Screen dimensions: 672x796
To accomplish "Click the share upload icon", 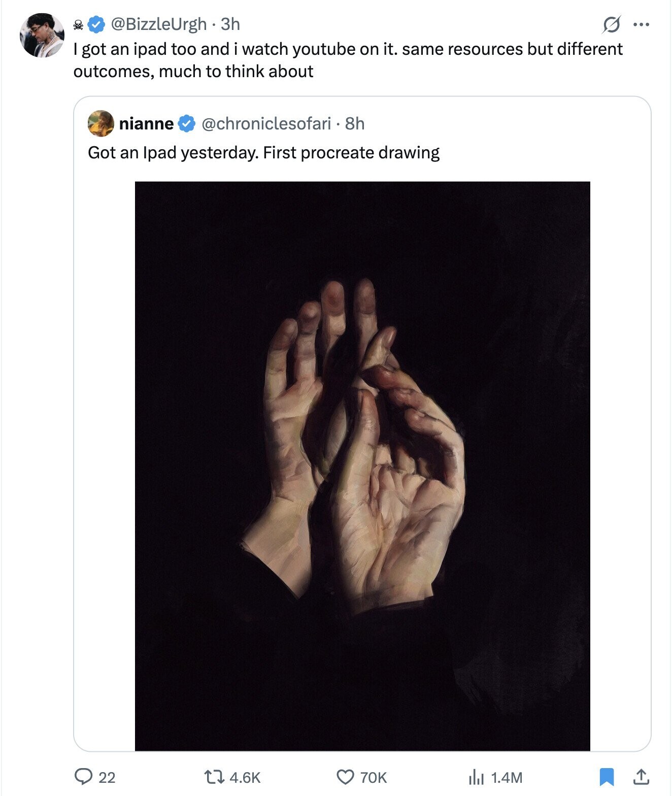I will (x=641, y=777).
